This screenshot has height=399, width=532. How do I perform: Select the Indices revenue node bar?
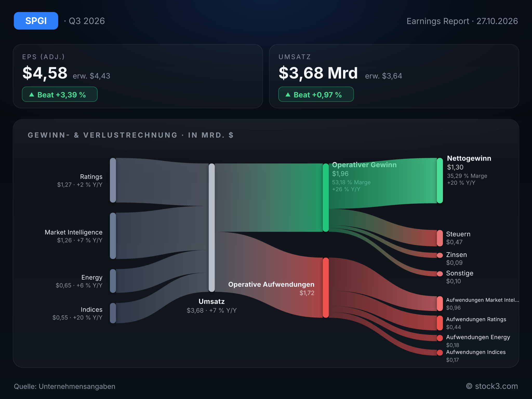[113, 313]
